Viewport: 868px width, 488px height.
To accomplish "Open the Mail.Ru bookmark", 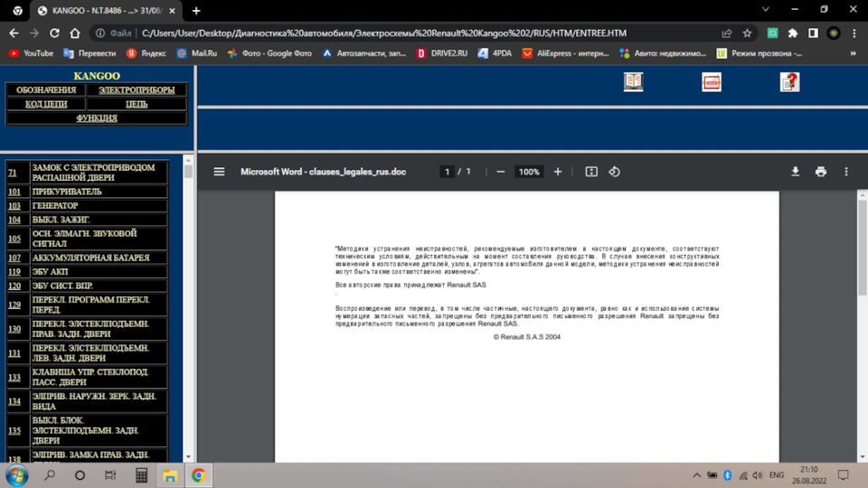I will pos(197,53).
